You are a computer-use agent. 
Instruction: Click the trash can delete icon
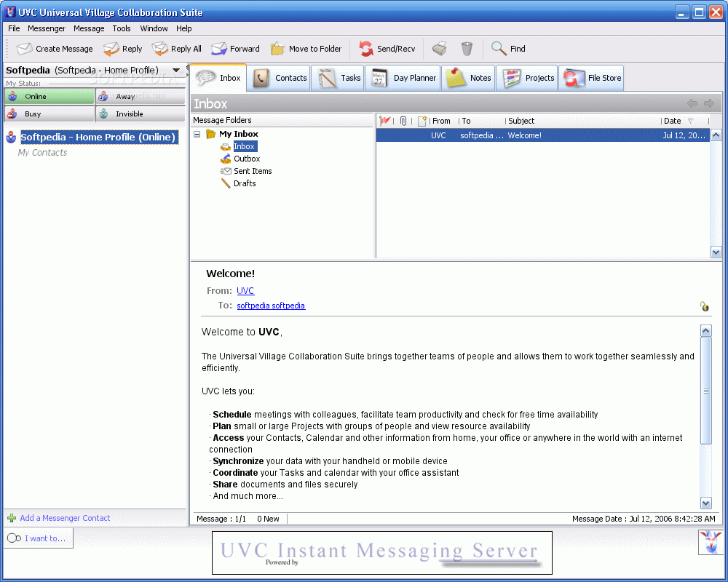(x=467, y=49)
